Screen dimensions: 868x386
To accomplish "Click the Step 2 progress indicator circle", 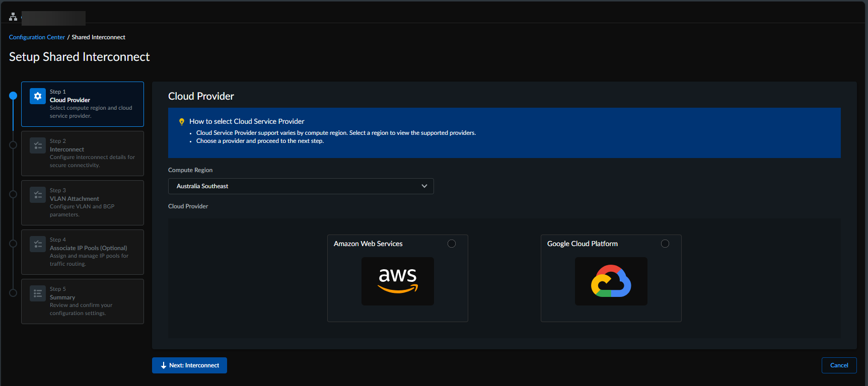I will pos(13,145).
